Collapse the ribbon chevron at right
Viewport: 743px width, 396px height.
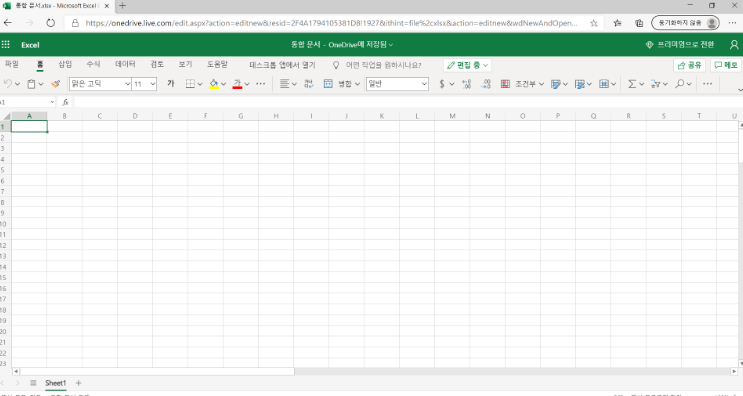(x=740, y=90)
